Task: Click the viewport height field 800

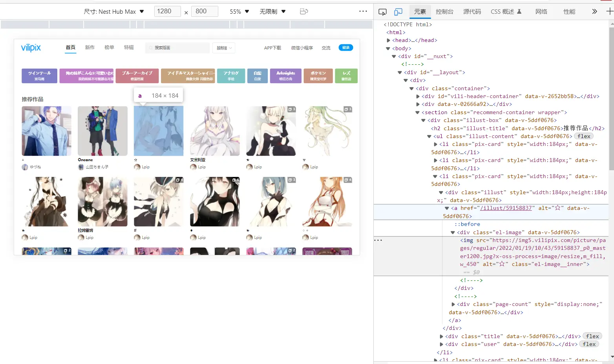Action: tap(205, 11)
